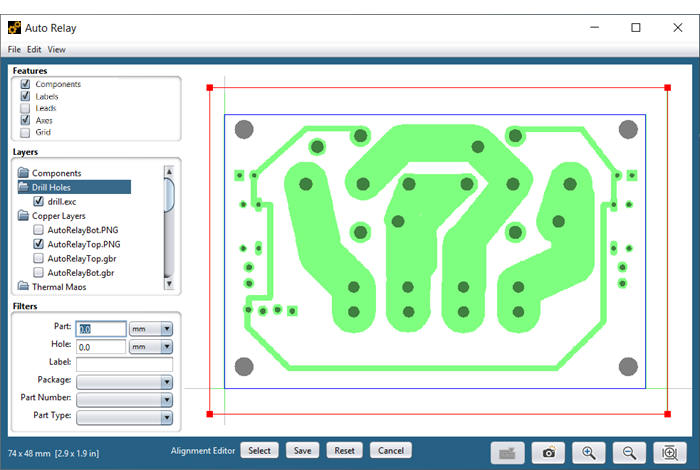Open the View menu
This screenshot has height=470, width=700.
57,50
